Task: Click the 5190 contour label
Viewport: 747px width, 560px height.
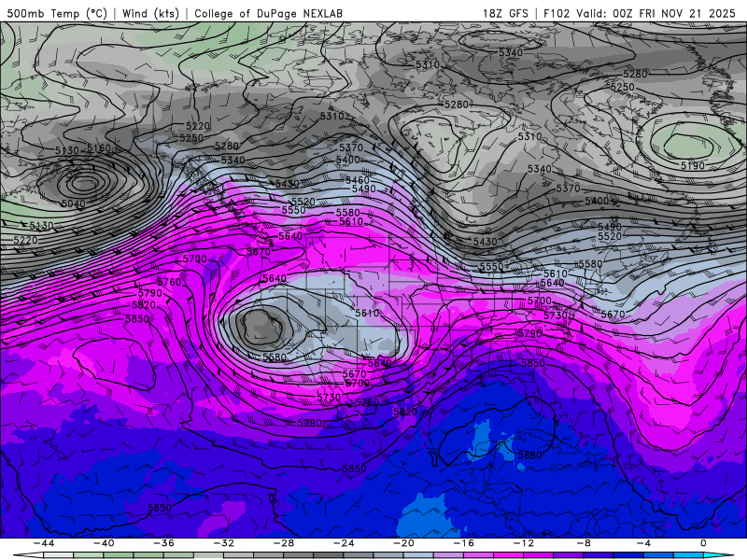Action: (692, 166)
